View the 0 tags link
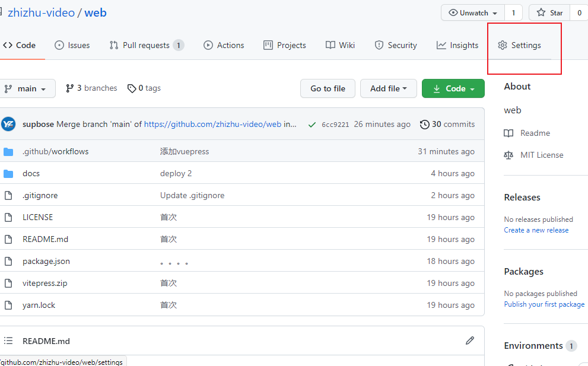The height and width of the screenshot is (366, 588). (x=144, y=88)
